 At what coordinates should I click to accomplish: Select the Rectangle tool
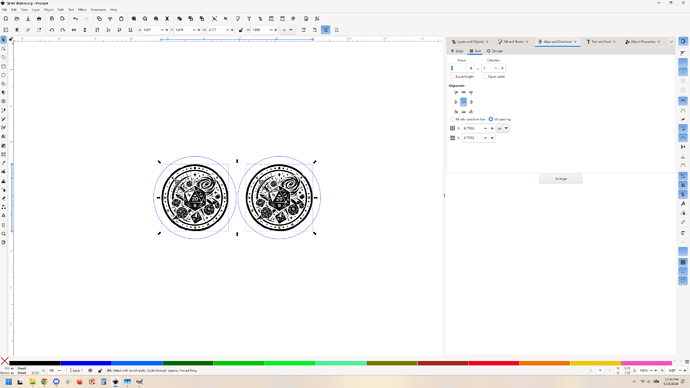click(4, 66)
